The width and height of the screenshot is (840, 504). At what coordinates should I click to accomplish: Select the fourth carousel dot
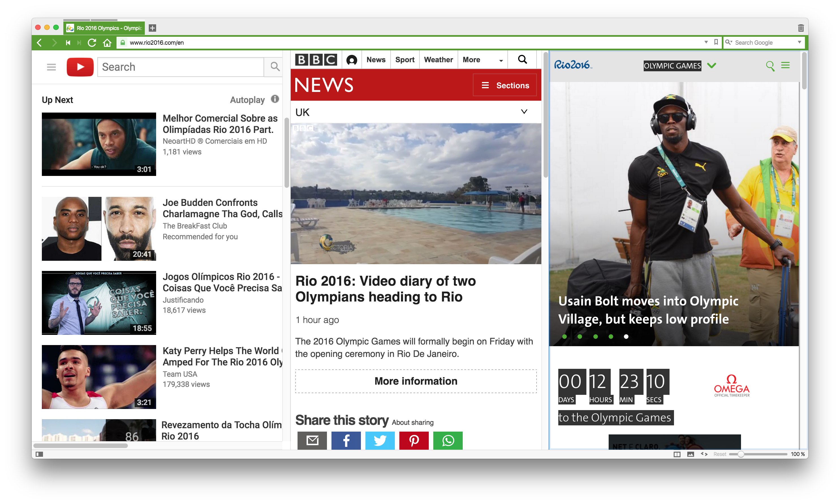pyautogui.click(x=610, y=337)
